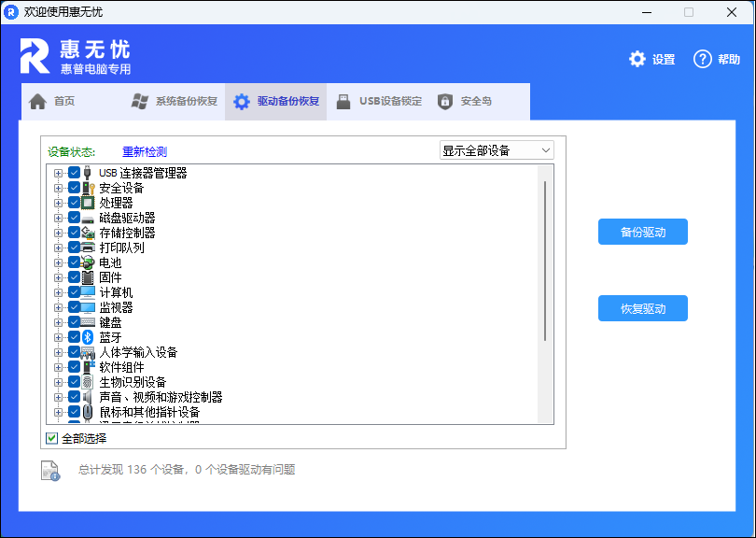Toggle the 全部选择 checkbox
756x538 pixels.
(x=51, y=436)
